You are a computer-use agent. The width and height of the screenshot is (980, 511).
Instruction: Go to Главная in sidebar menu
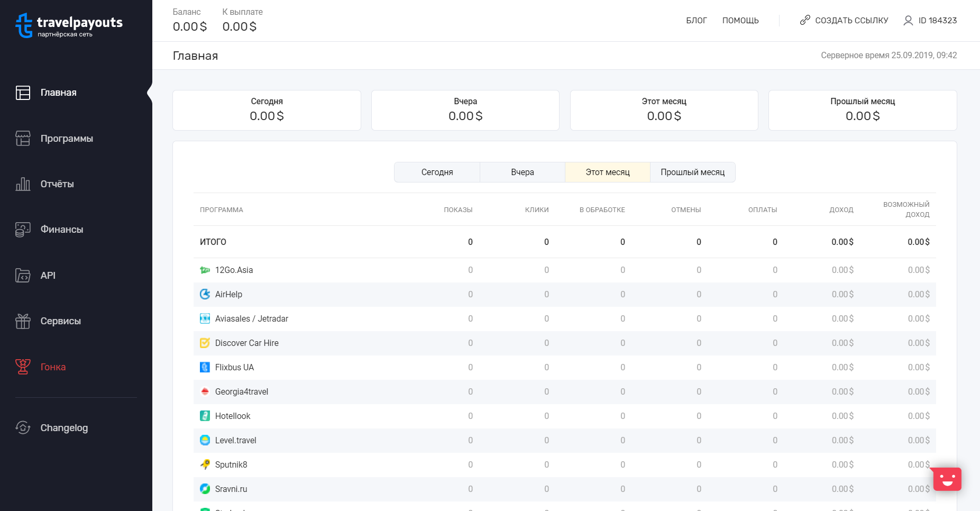[x=59, y=93]
